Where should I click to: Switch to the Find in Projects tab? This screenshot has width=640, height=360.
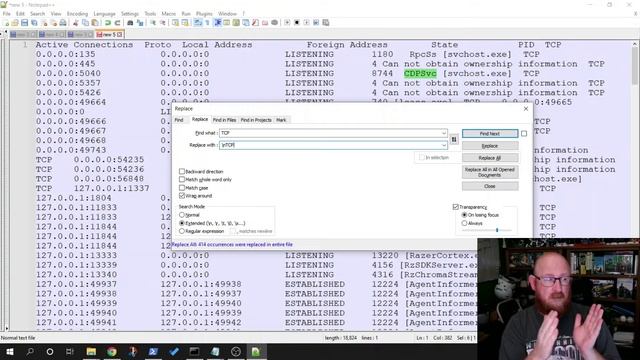click(x=256, y=120)
